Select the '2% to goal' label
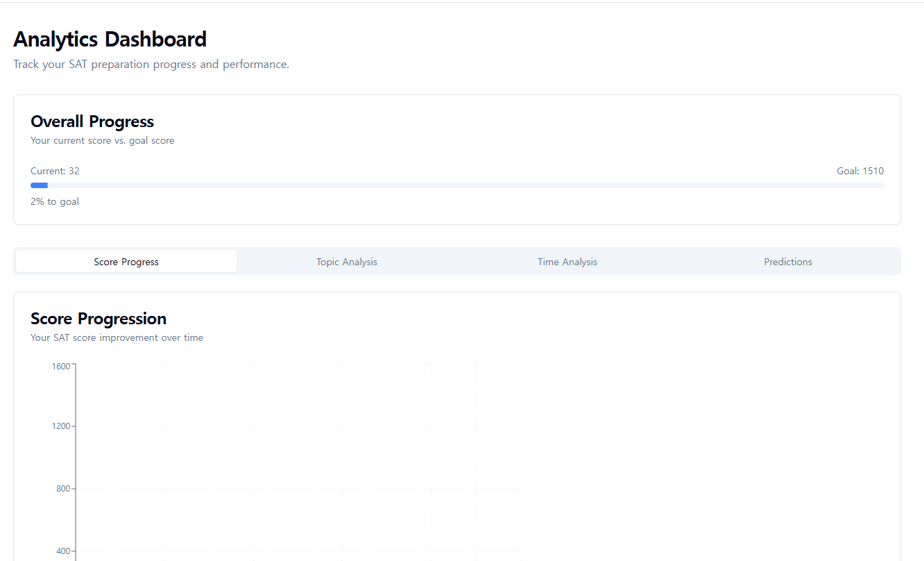 [x=54, y=201]
